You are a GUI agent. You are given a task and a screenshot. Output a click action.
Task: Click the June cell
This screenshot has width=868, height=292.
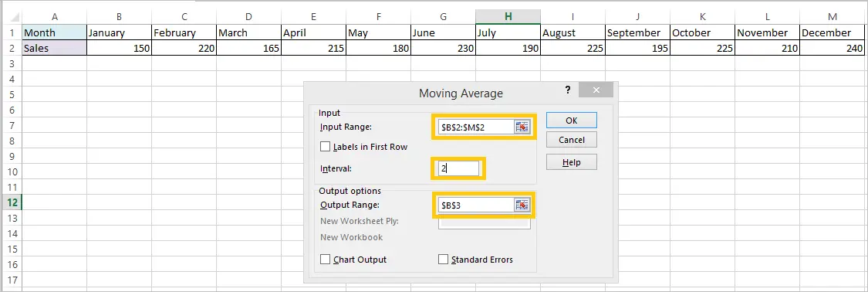point(443,32)
